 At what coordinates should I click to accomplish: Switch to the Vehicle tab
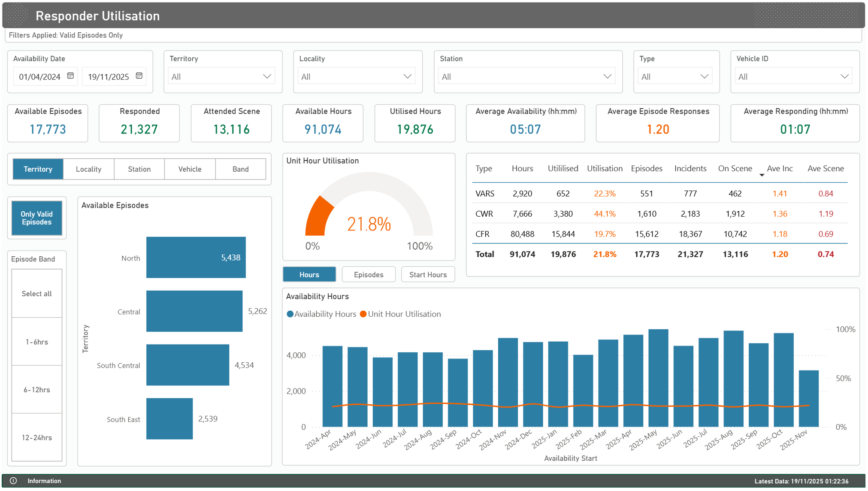click(x=190, y=169)
